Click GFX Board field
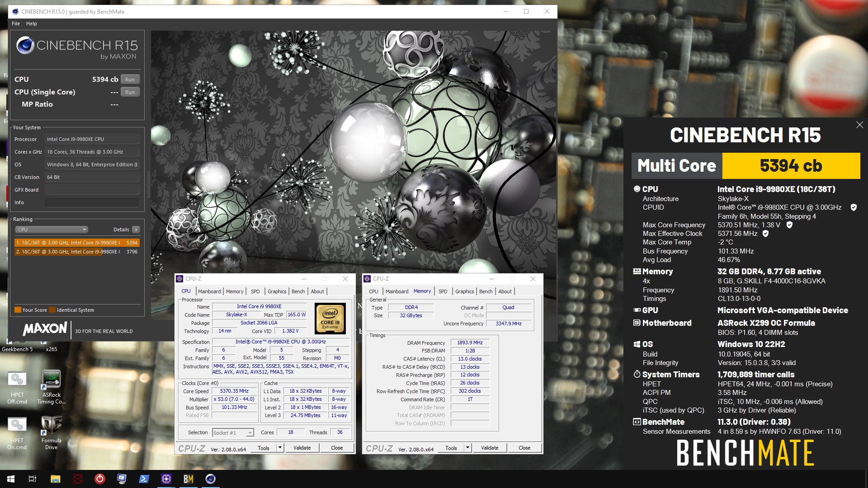 coord(92,190)
